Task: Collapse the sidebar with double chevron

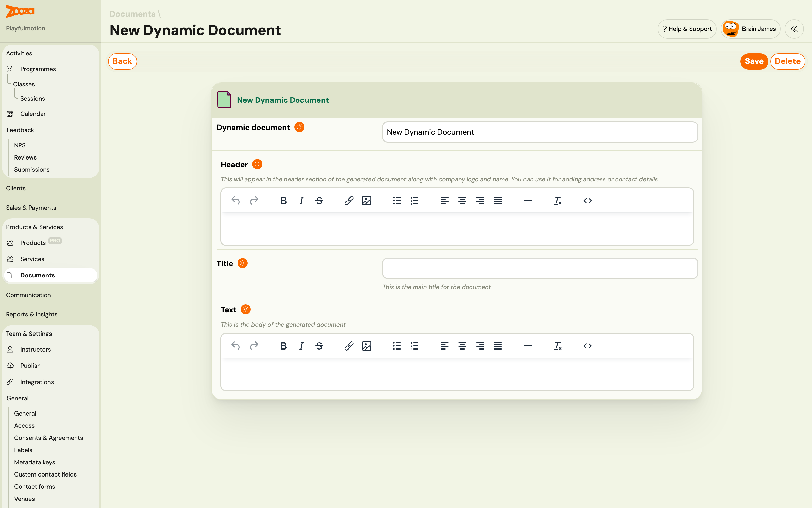Action: tap(794, 29)
